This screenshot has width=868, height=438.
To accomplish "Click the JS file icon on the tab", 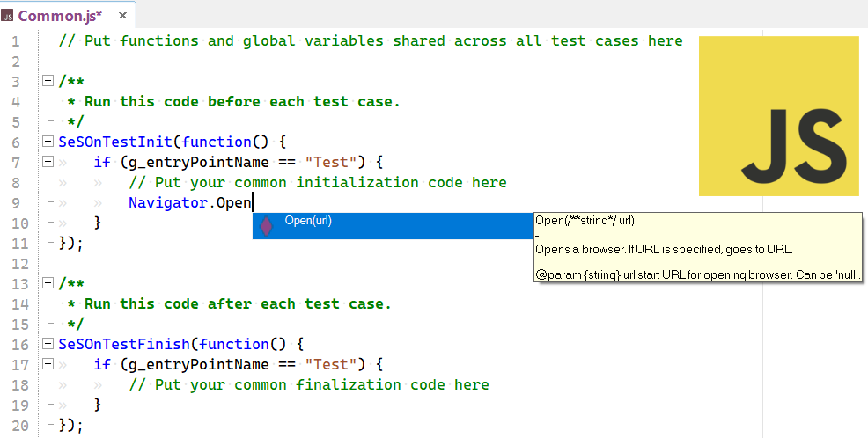I will 9,16.
